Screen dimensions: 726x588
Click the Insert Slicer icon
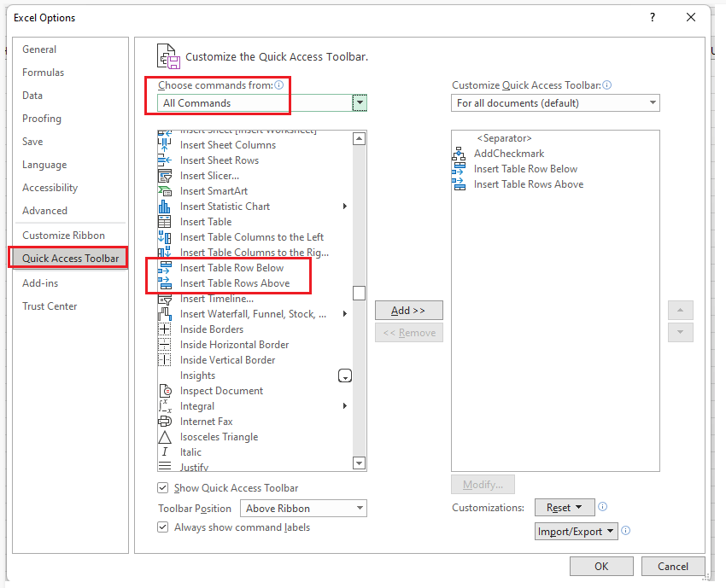click(165, 176)
